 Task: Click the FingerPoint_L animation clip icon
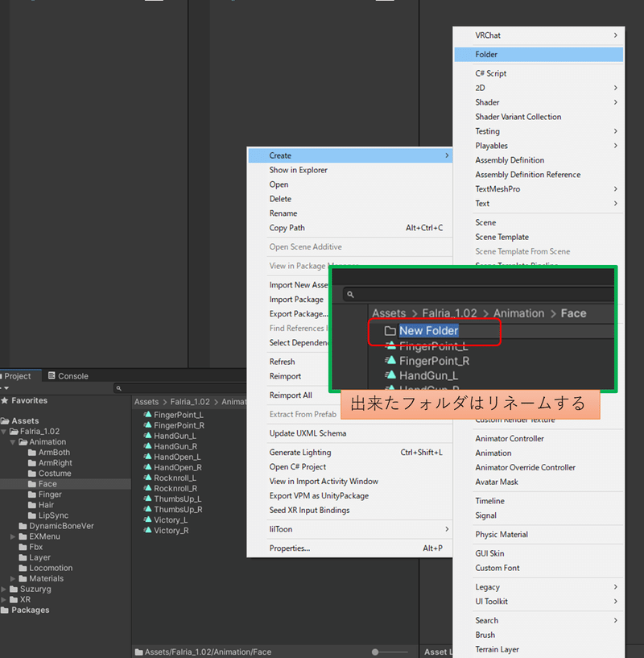pos(147,415)
